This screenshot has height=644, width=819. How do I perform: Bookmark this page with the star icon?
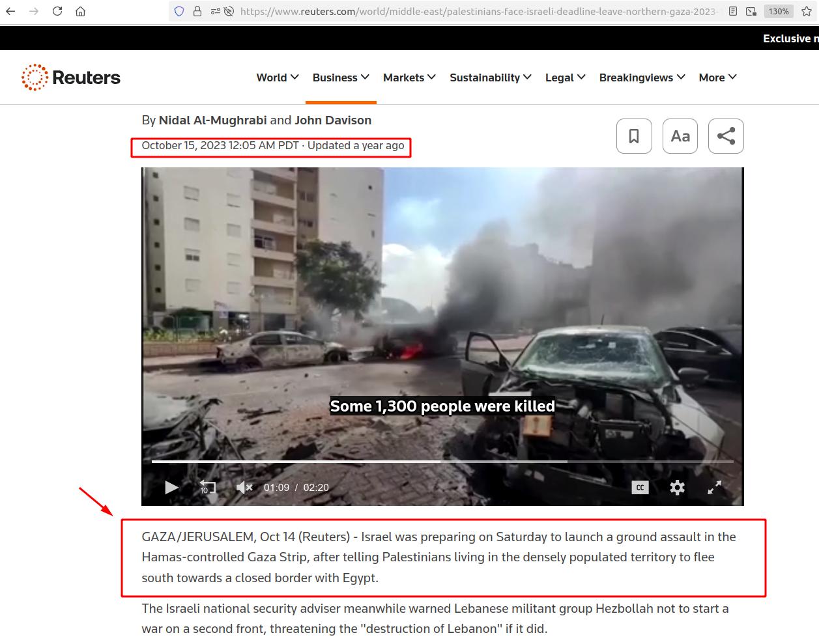[807, 11]
